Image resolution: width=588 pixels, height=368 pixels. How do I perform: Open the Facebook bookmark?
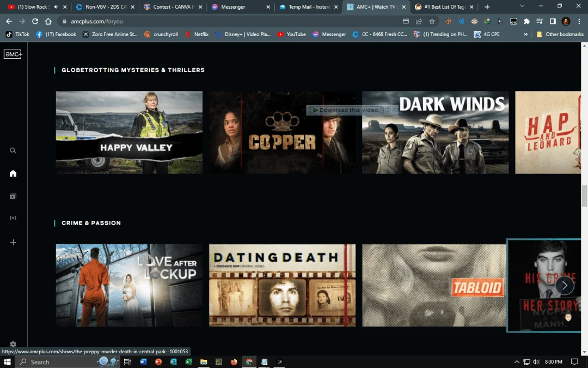[x=56, y=34]
